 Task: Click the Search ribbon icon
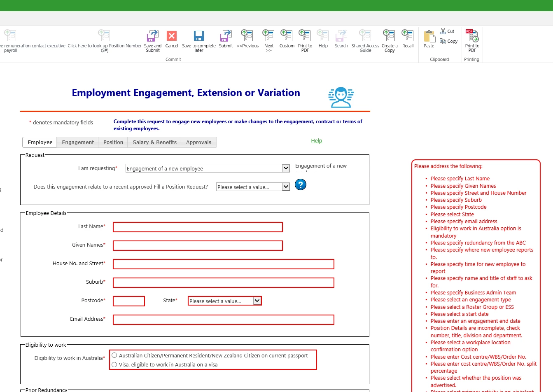[x=341, y=36]
